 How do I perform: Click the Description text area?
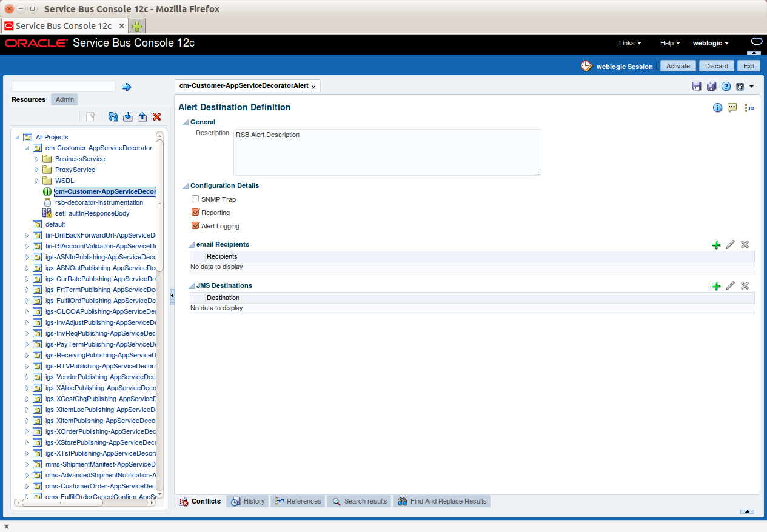pyautogui.click(x=387, y=152)
